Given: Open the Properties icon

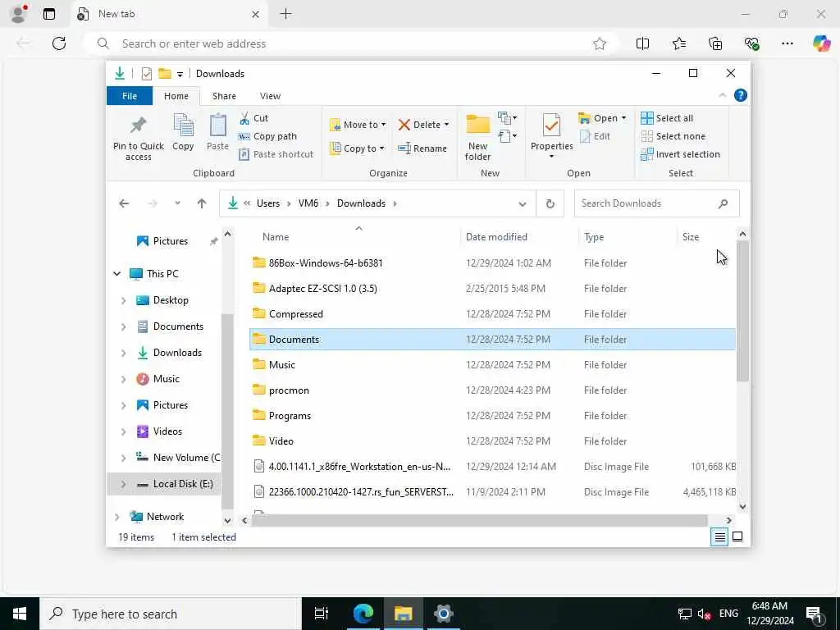Looking at the screenshot, I should 551,137.
